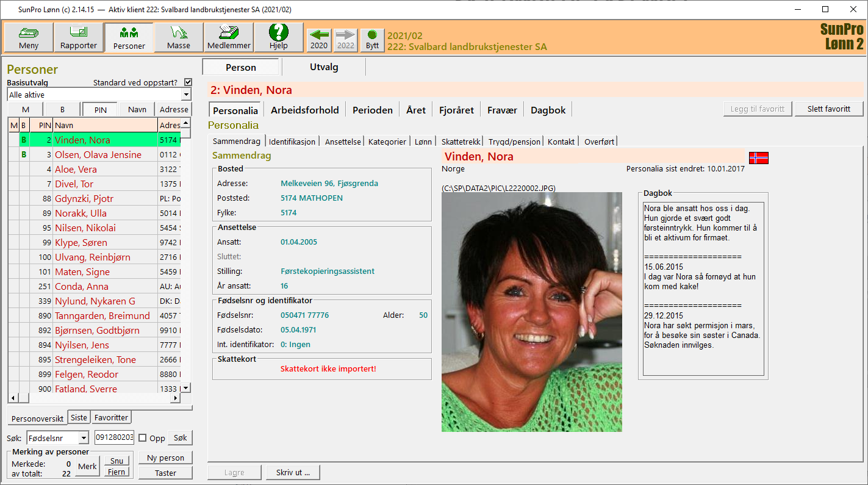Image resolution: width=868 pixels, height=485 pixels.
Task: Click the search value input field
Action: click(114, 437)
